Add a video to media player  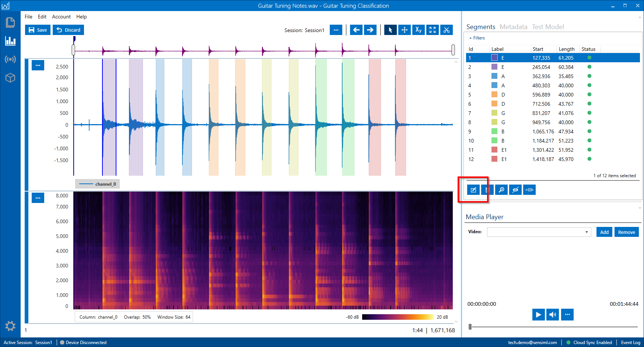click(604, 232)
